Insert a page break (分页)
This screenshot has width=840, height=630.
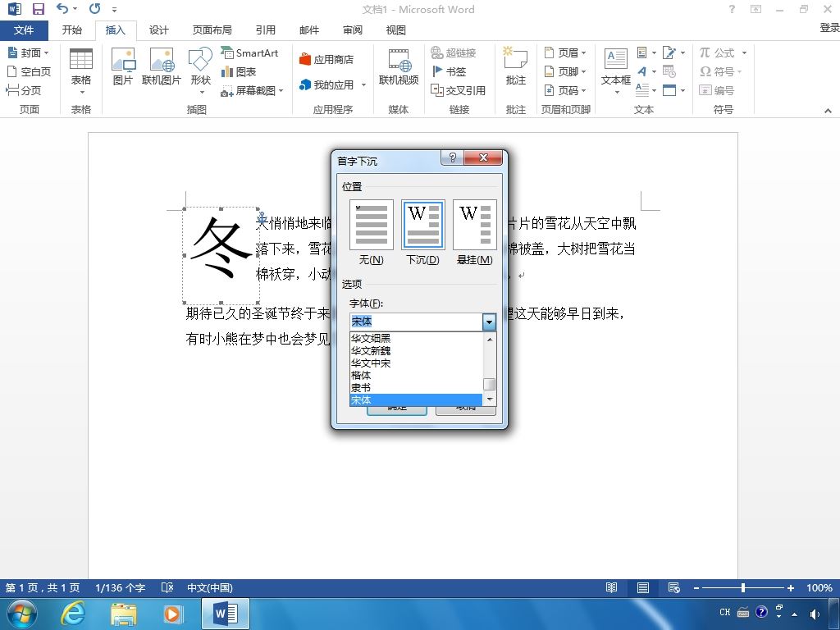pos(24,90)
